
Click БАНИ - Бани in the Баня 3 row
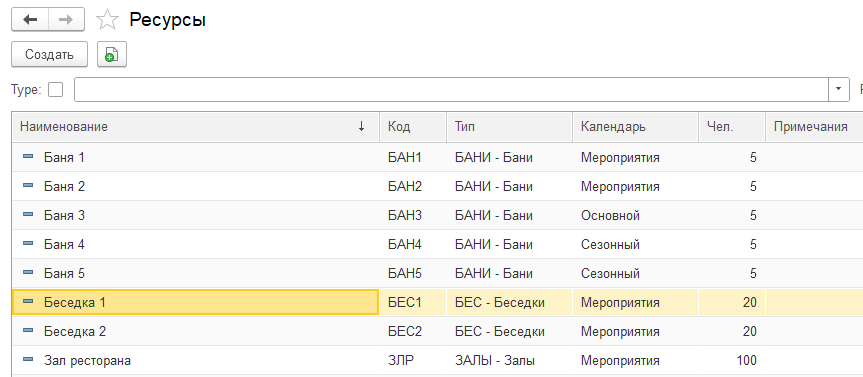(x=494, y=216)
